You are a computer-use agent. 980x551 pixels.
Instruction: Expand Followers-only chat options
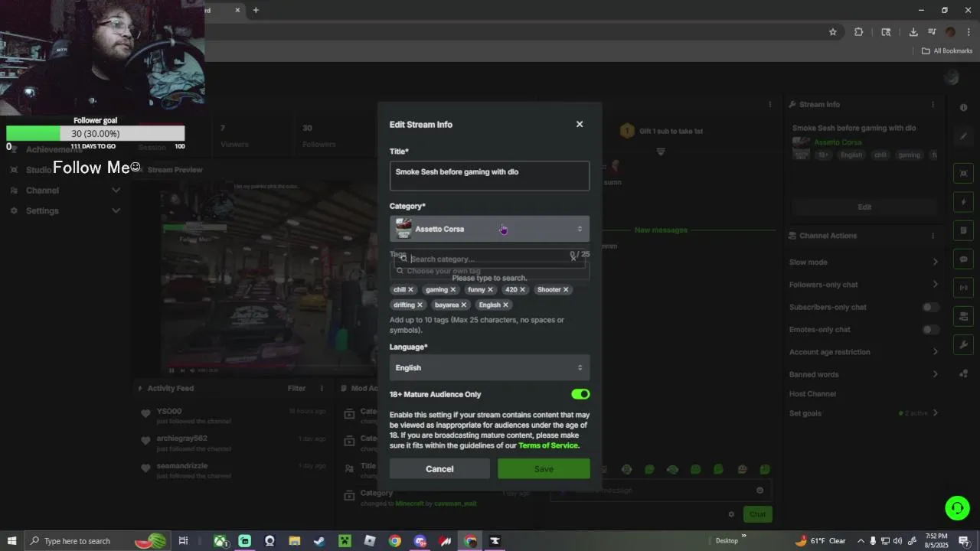click(x=935, y=284)
